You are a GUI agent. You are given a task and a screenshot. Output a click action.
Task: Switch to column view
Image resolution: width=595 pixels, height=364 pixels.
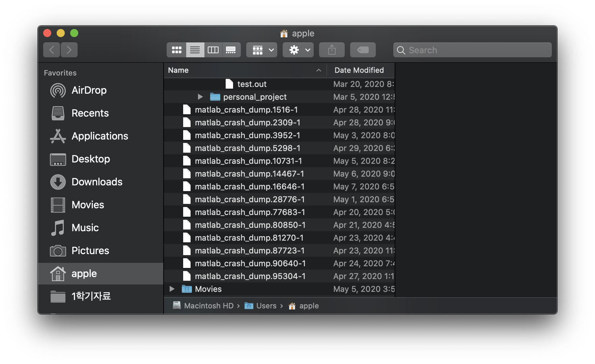tap(213, 50)
